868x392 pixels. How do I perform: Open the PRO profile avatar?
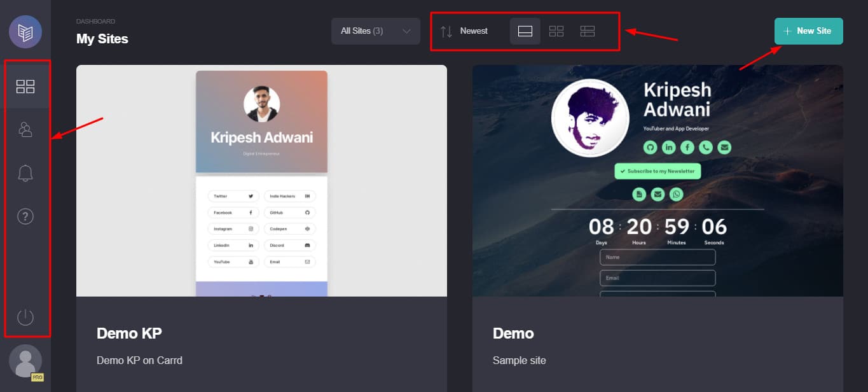tap(25, 361)
